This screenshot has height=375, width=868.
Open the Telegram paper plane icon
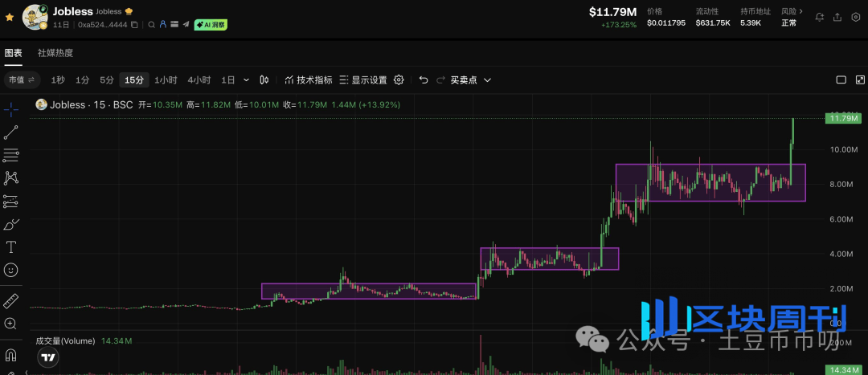186,25
